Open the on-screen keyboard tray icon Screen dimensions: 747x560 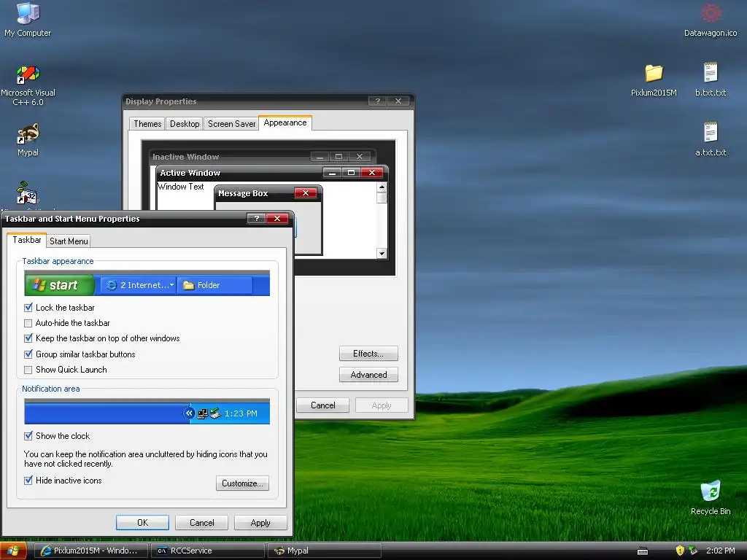tap(643, 551)
